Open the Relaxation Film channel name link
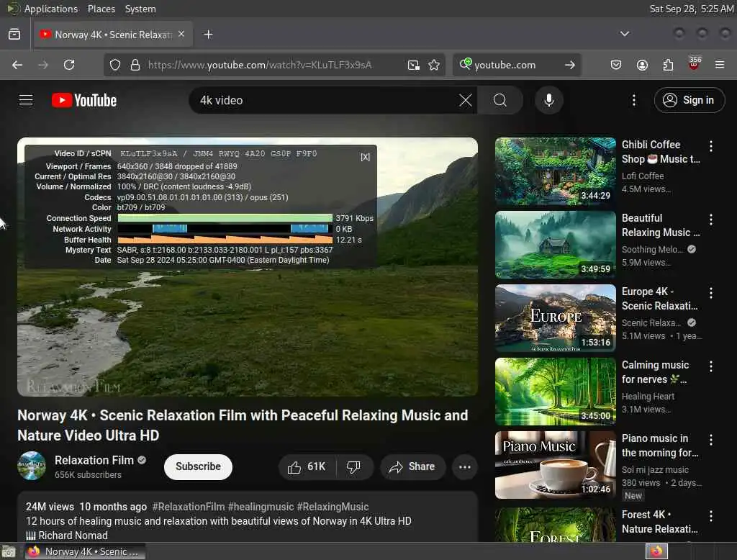 [x=94, y=461]
